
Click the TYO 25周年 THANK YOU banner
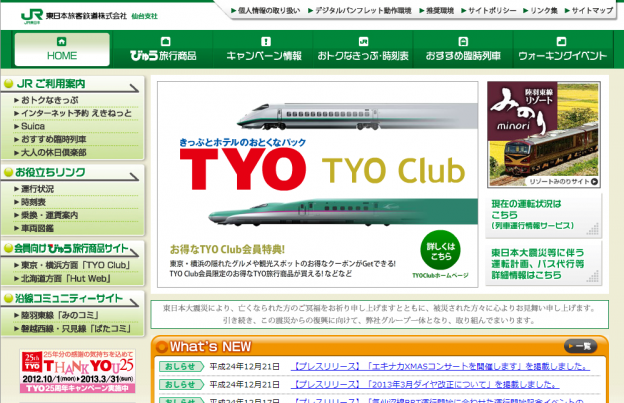[78, 371]
